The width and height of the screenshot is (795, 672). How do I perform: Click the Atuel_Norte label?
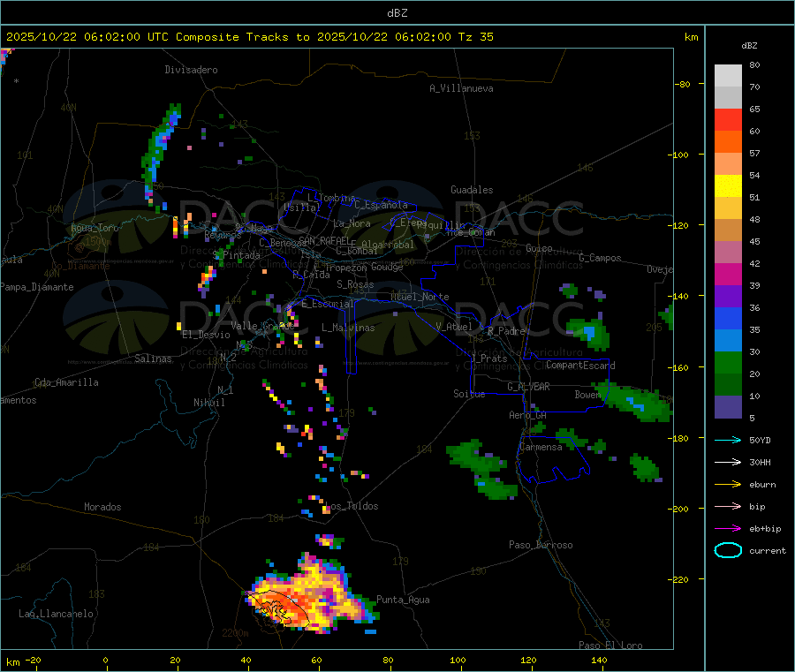point(420,297)
